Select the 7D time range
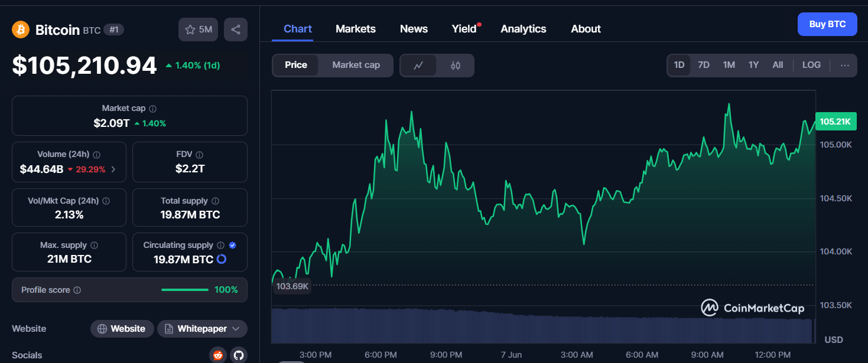The height and width of the screenshot is (363, 868). [704, 65]
